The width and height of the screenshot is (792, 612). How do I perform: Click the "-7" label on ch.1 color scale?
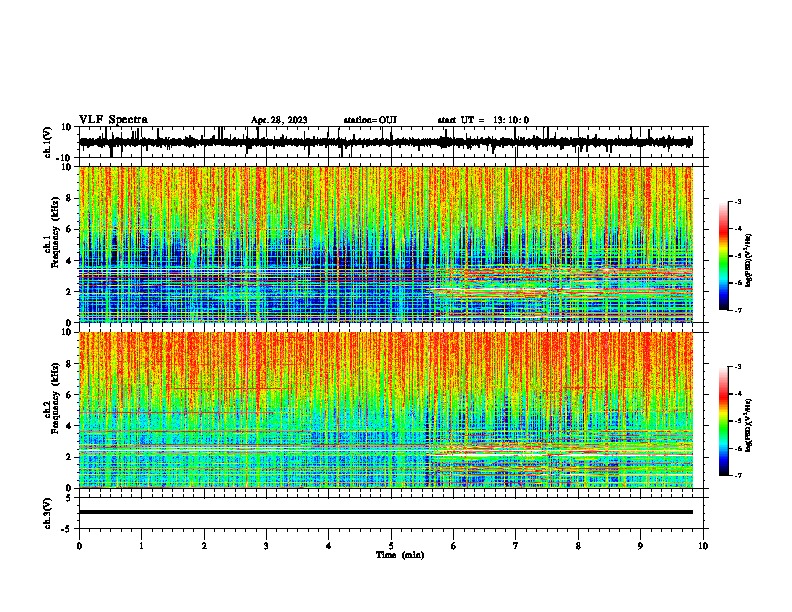point(738,310)
